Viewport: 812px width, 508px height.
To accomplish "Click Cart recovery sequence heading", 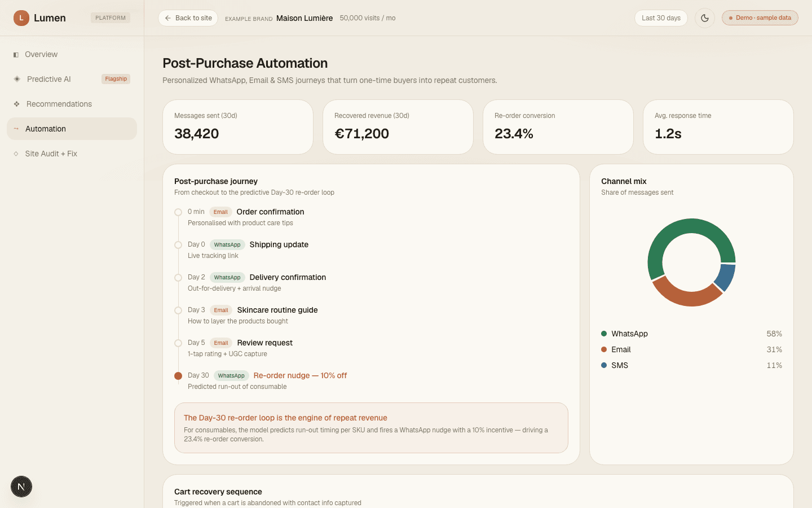I will [218, 492].
